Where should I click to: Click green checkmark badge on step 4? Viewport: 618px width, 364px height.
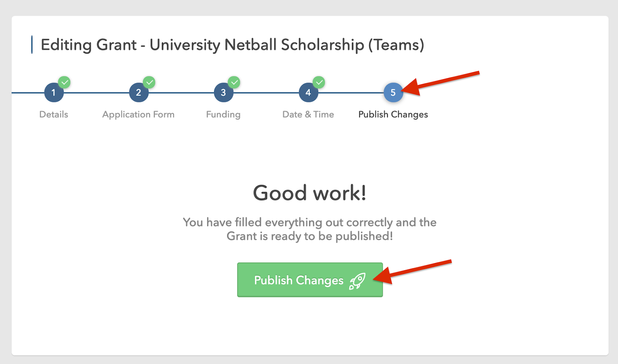(x=319, y=82)
